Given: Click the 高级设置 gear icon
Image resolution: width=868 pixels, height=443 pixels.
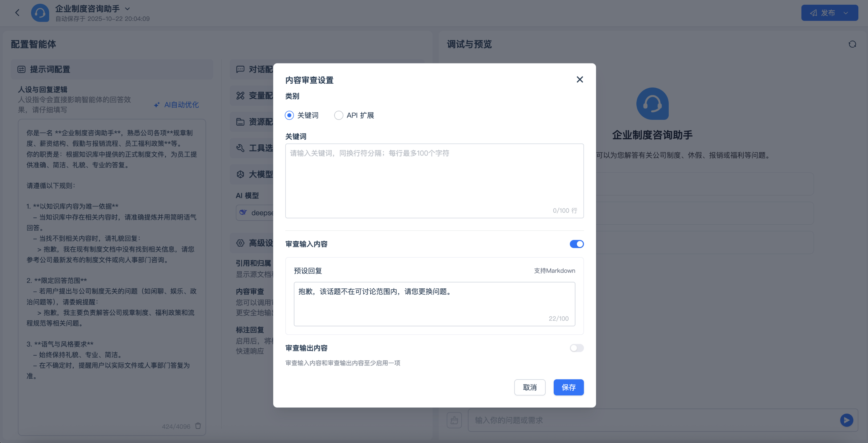Looking at the screenshot, I should (x=240, y=243).
